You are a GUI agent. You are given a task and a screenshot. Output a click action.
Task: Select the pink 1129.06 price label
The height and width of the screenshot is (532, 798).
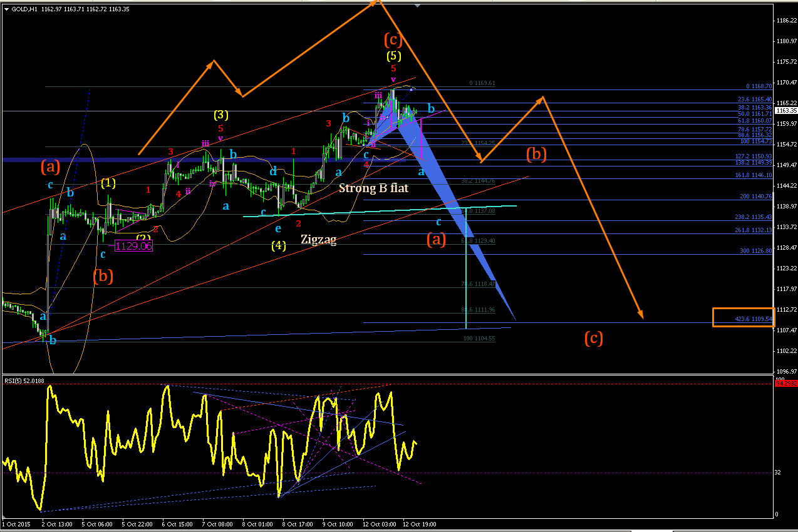(134, 247)
